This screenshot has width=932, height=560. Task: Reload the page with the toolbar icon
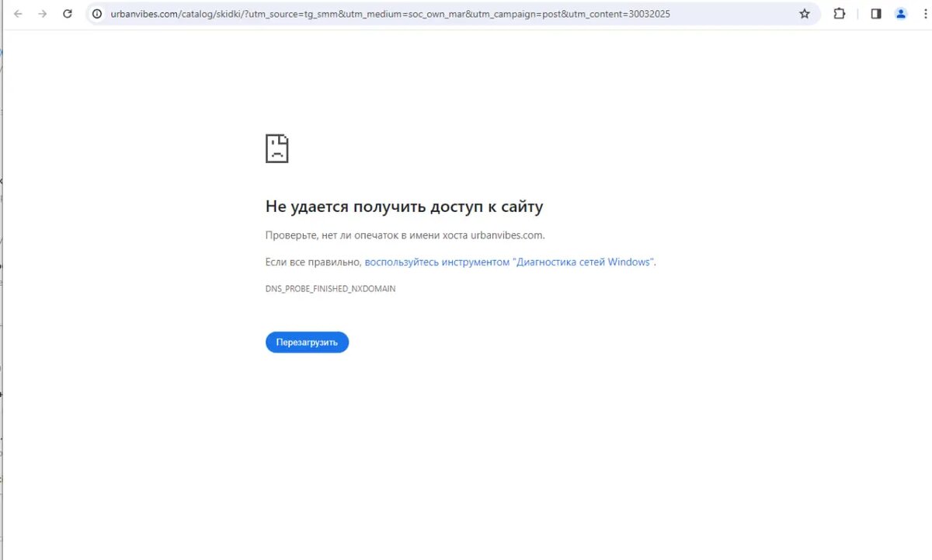(x=68, y=14)
